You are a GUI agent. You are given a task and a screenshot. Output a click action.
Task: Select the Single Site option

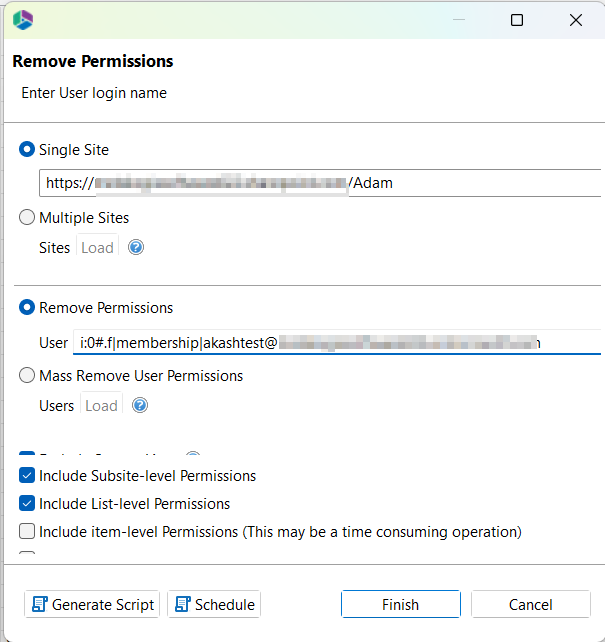pyautogui.click(x=27, y=149)
